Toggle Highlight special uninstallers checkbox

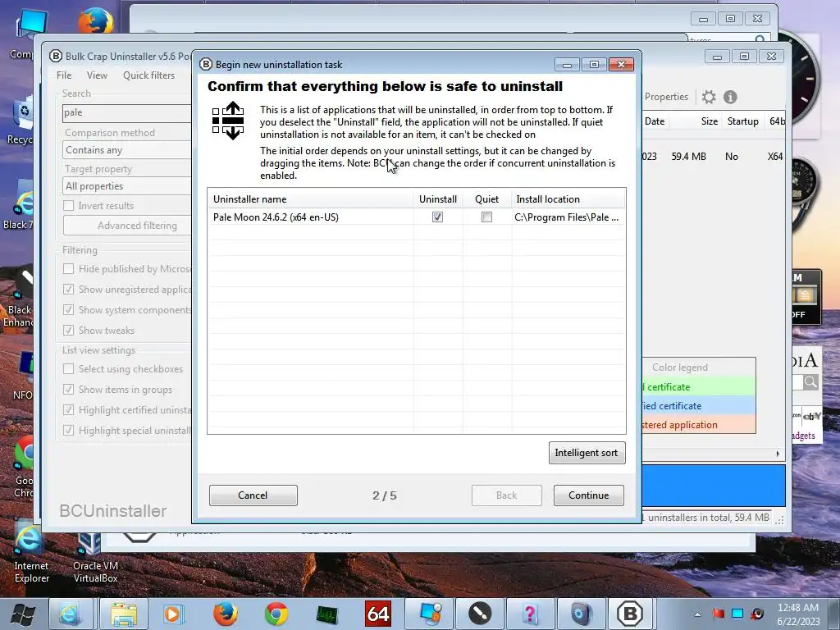tap(68, 430)
